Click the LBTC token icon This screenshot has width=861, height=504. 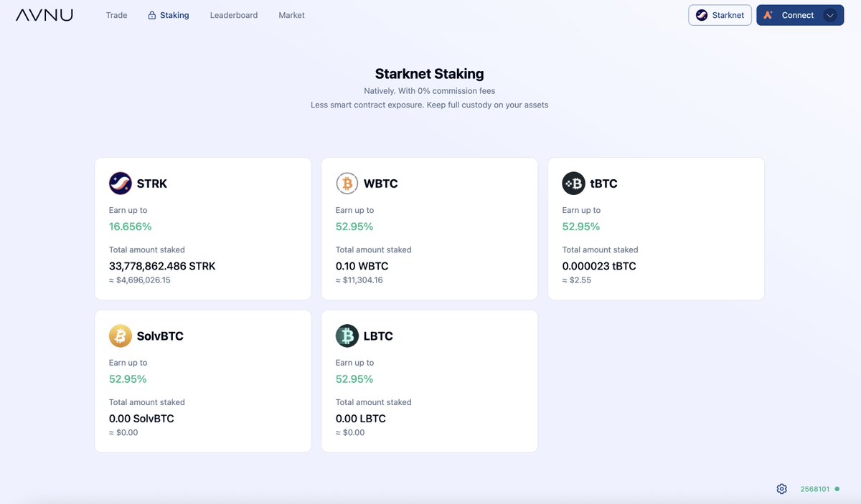347,336
